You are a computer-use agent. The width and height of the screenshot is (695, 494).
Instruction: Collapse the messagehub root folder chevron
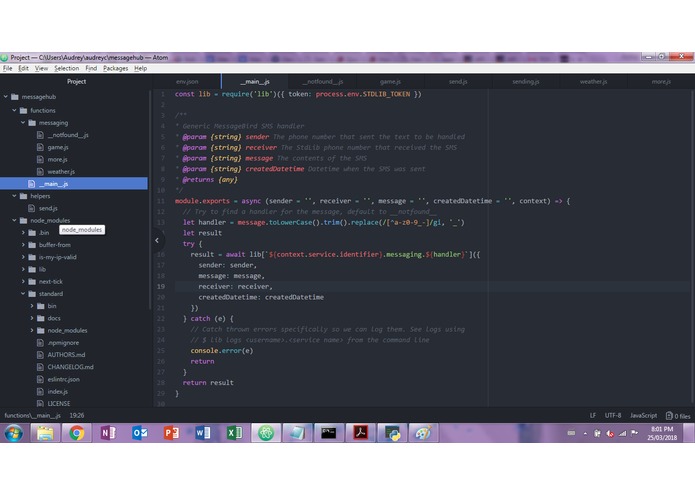6,97
